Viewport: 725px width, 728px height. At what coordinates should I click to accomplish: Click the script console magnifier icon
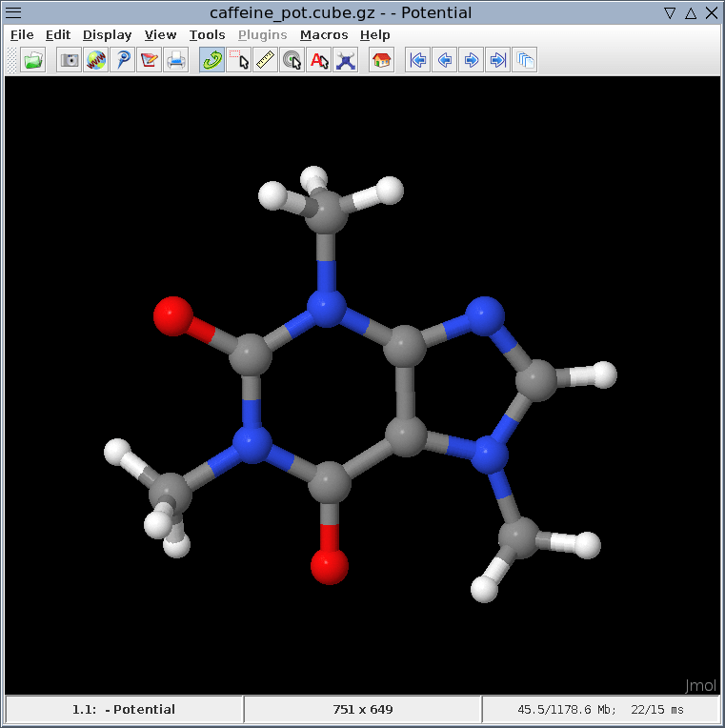123,60
